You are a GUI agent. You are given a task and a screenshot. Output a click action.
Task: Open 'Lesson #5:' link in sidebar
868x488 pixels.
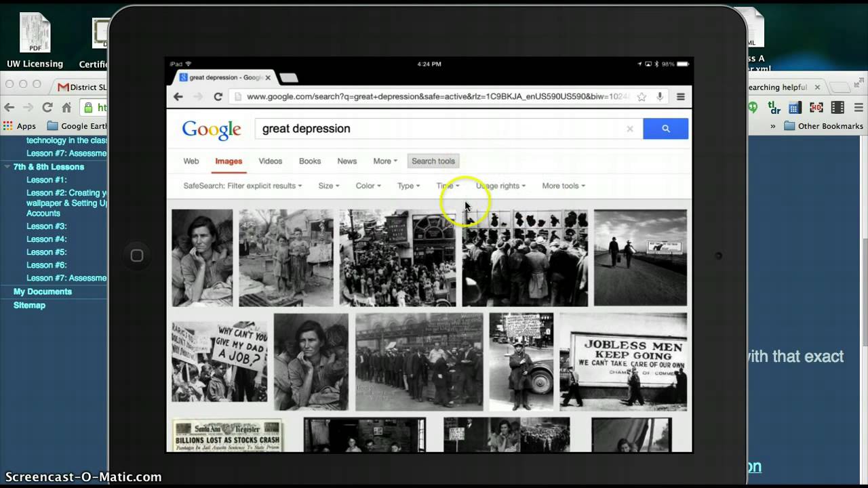pyautogui.click(x=46, y=252)
